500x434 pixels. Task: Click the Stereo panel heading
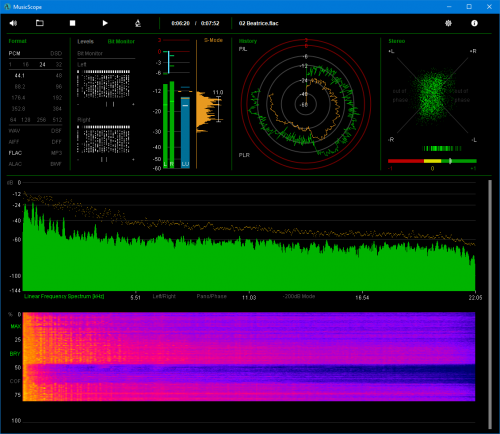click(x=397, y=41)
